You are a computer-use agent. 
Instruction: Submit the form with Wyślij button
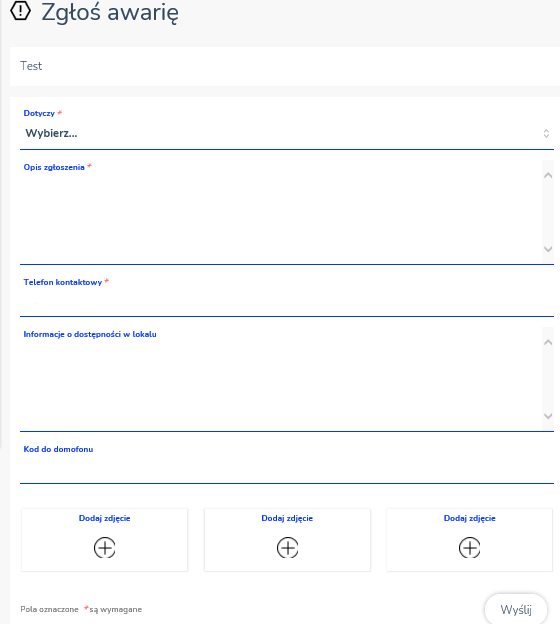(516, 609)
